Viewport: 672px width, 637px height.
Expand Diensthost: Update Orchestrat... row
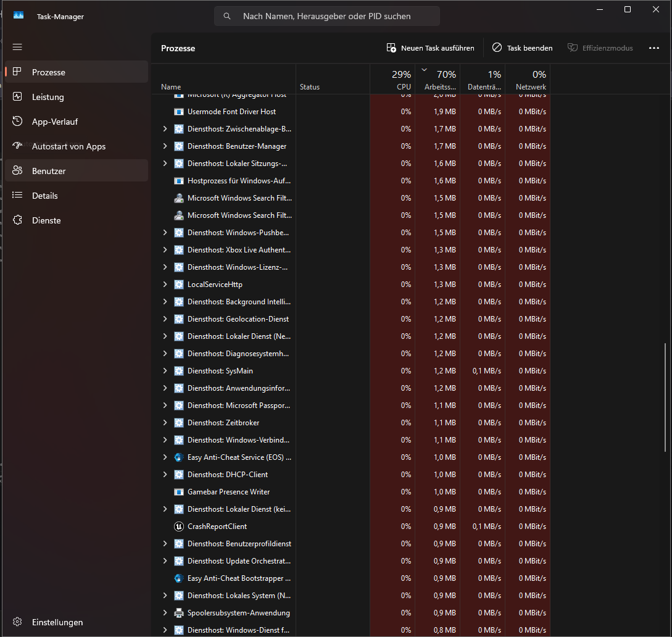click(165, 560)
